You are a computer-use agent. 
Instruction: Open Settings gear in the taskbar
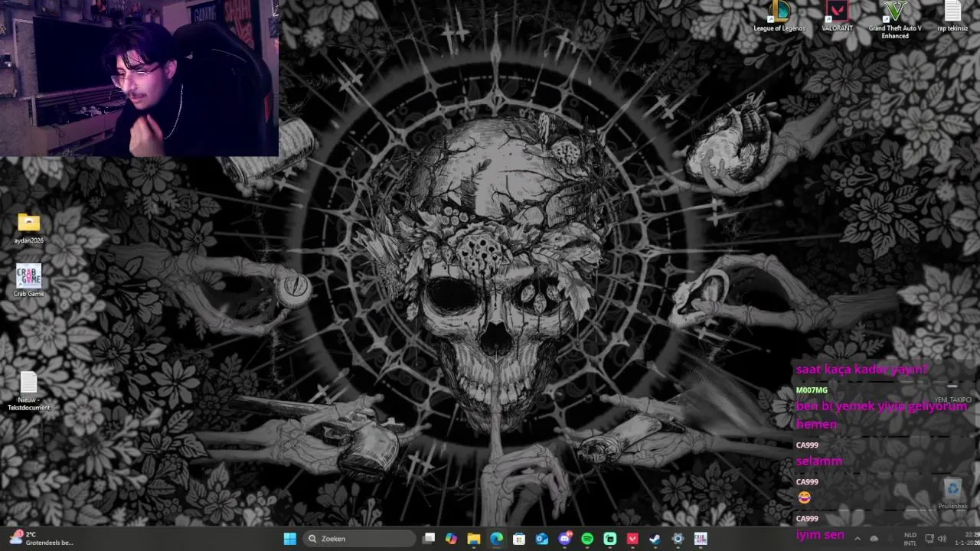[x=678, y=539]
